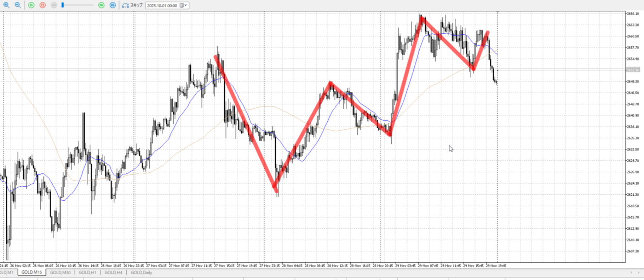This screenshot has height=280, width=644.
Task: Click the playback speed slider handle
Action: 63,5
